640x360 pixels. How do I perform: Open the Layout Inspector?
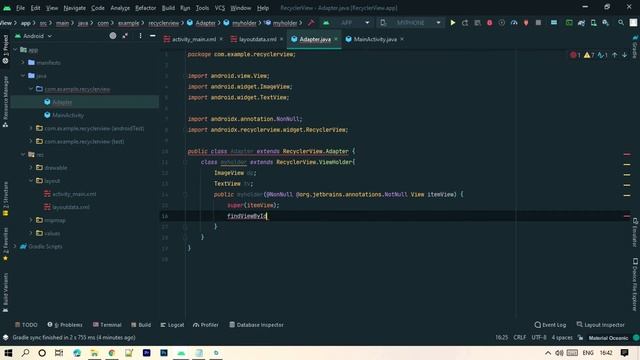click(600, 325)
